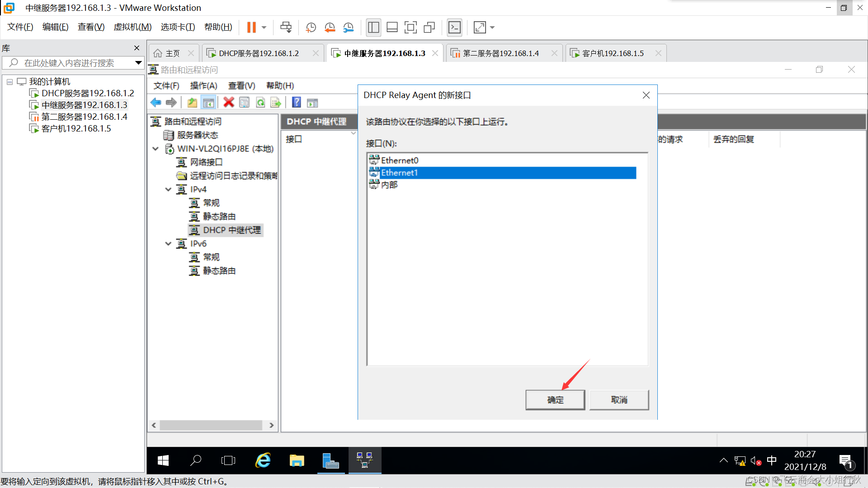Collapse the IPv6 tree node

click(168, 244)
